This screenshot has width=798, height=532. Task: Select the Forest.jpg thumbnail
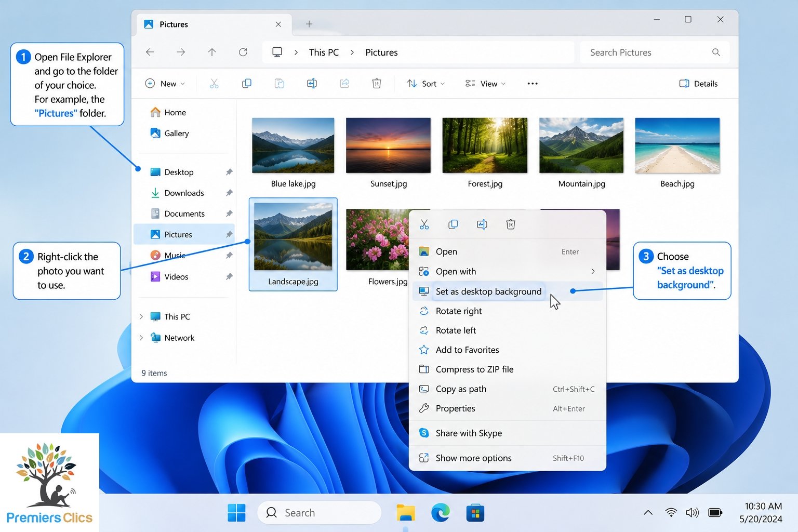pos(485,145)
